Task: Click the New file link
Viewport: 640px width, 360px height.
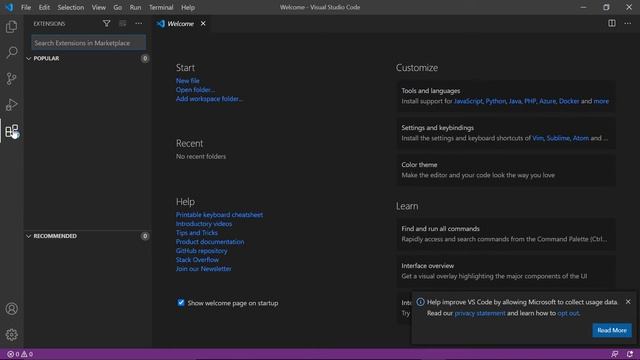Action: click(x=188, y=81)
